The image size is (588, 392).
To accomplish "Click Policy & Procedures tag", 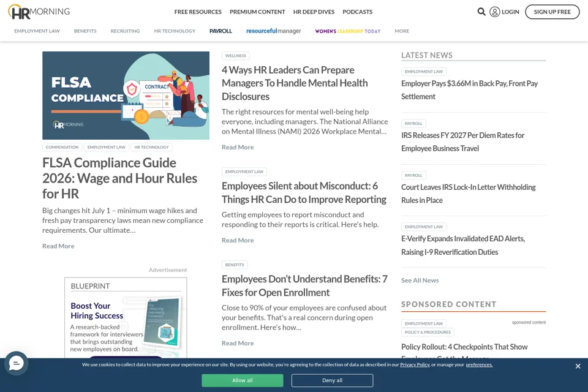I will coord(428,333).
